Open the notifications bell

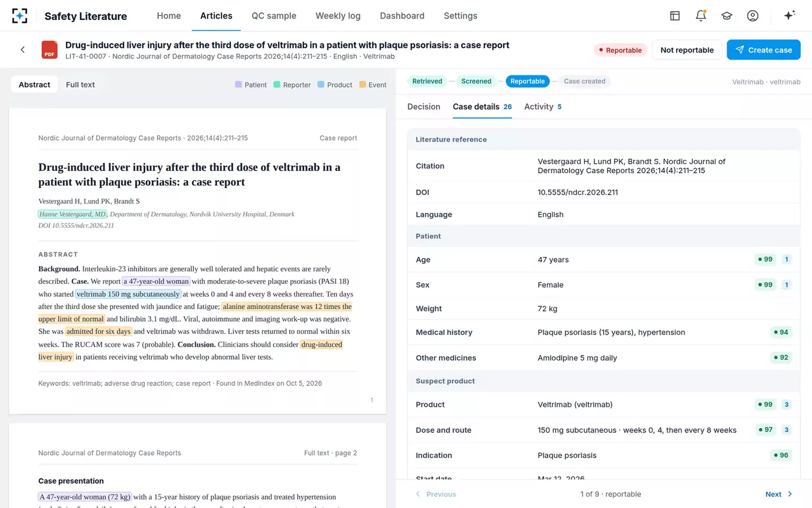coord(700,16)
